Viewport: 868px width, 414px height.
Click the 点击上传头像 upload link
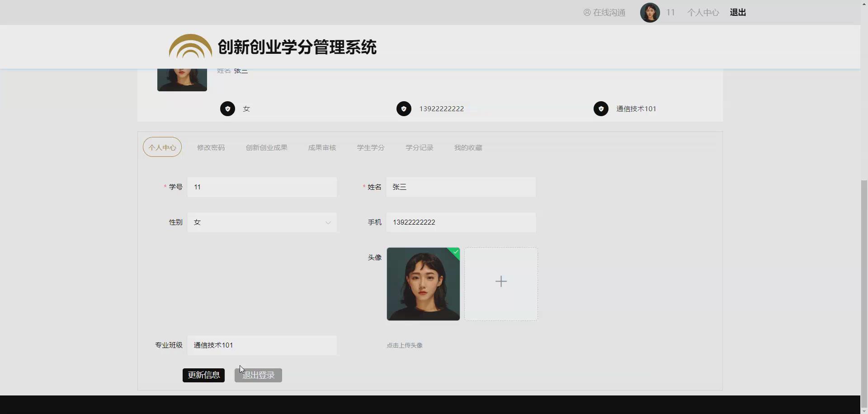point(404,345)
